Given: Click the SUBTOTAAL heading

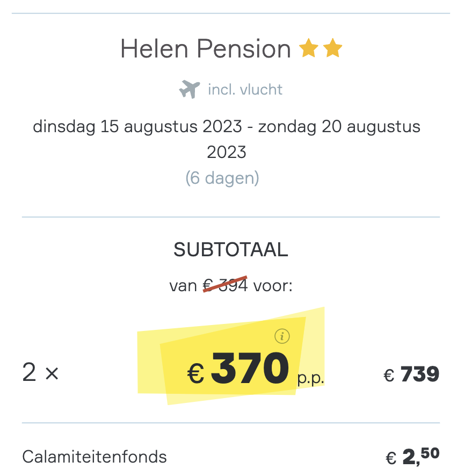Looking at the screenshot, I should pos(230,249).
